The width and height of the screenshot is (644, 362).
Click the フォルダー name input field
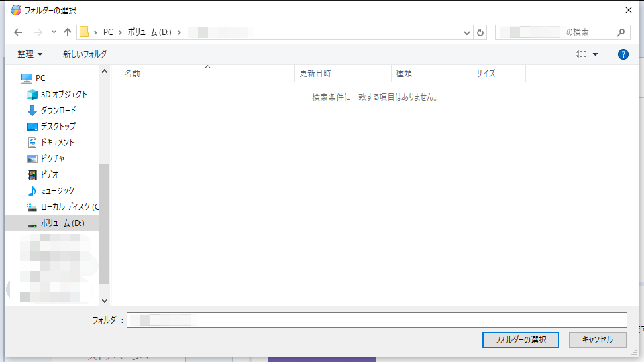(x=377, y=320)
